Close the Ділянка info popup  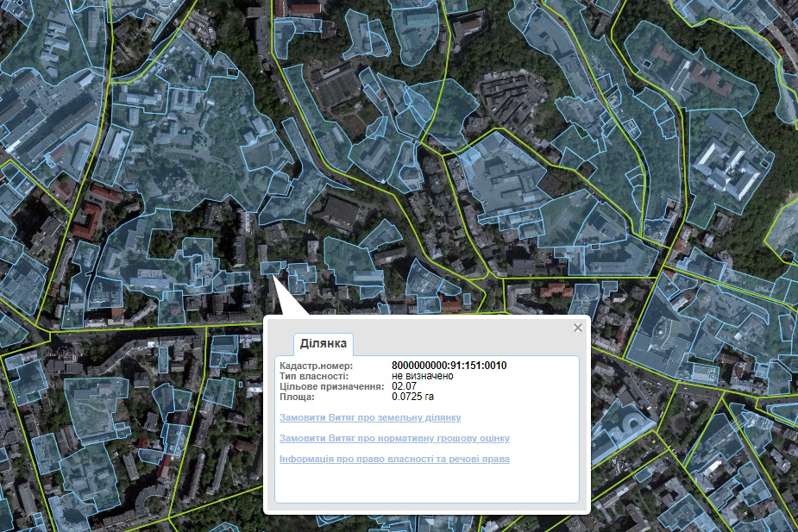pos(578,328)
